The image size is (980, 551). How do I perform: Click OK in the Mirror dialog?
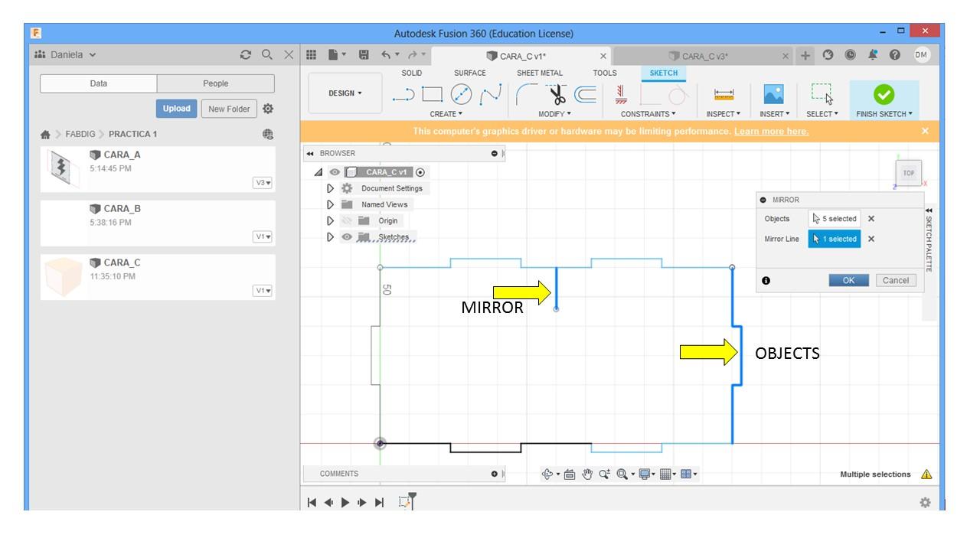(x=848, y=280)
